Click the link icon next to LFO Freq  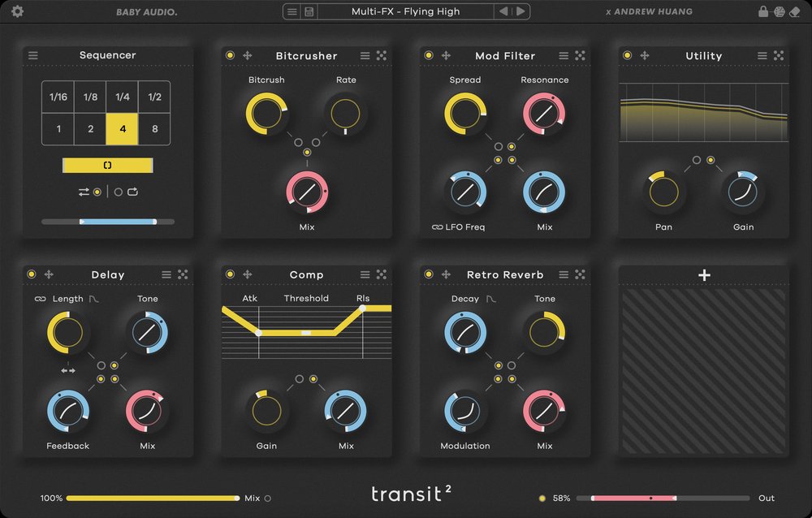click(437, 227)
